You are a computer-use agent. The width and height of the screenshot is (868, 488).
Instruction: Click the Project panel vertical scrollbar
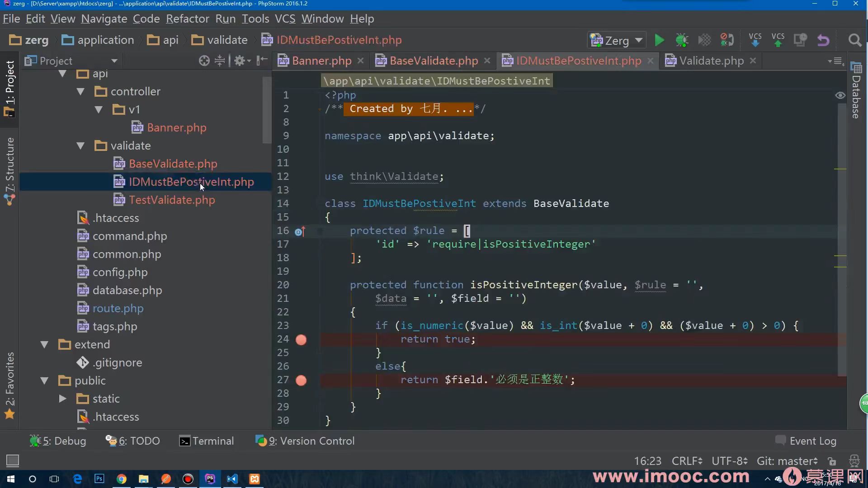[x=267, y=110]
